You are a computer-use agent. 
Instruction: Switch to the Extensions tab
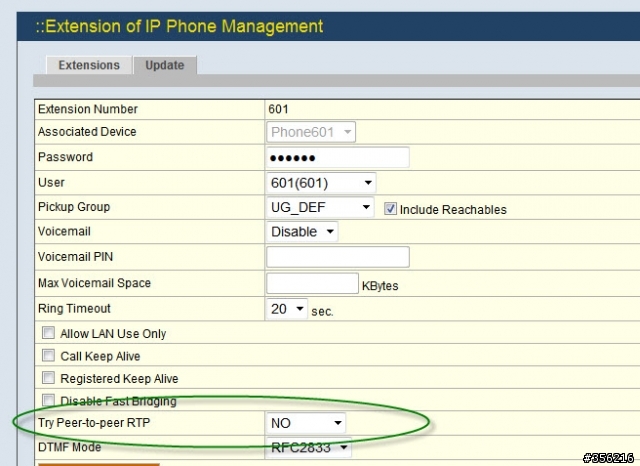point(89,65)
